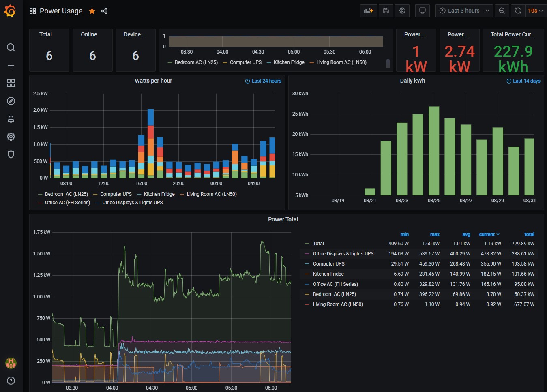
Task: Toggle Total series in Power Total table
Action: [x=318, y=244]
